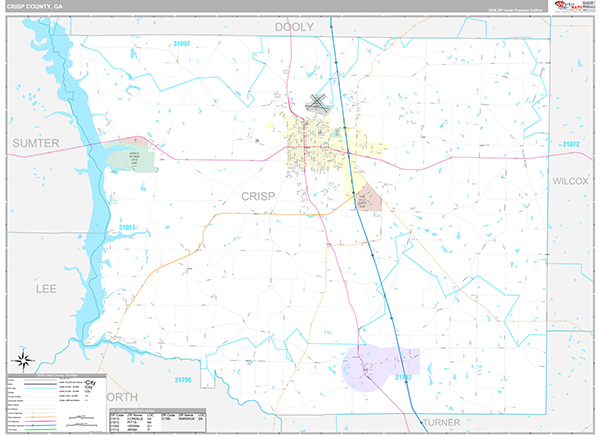Click the green state park area
Screen dimensions: 600x435
[133, 159]
